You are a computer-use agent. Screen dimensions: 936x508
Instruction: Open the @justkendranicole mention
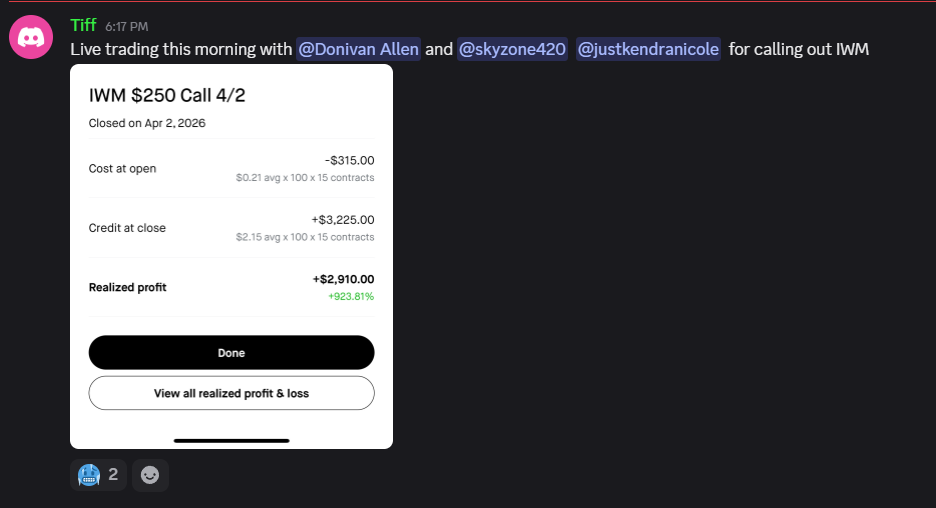[648, 49]
